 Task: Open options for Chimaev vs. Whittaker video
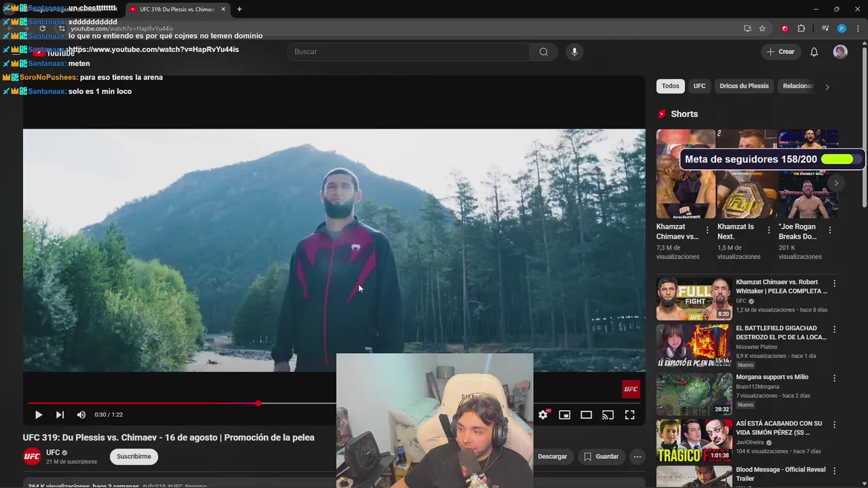pyautogui.click(x=835, y=283)
